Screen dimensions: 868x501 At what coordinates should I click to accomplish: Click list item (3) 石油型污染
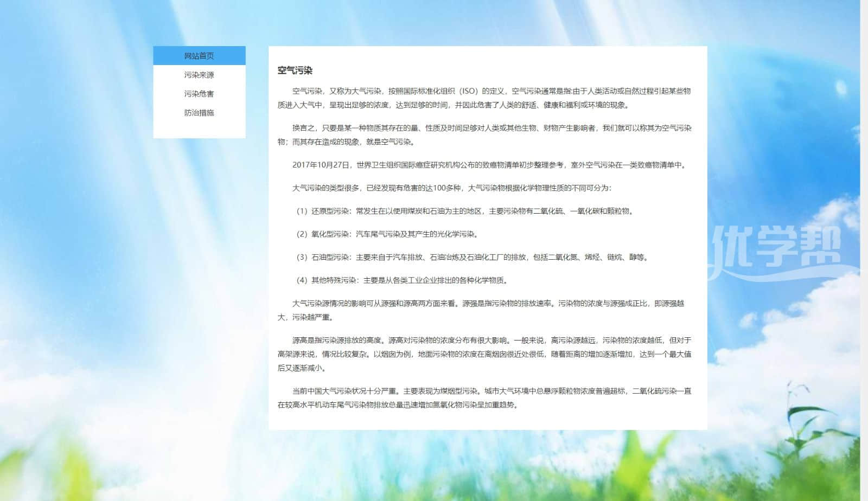point(472,258)
